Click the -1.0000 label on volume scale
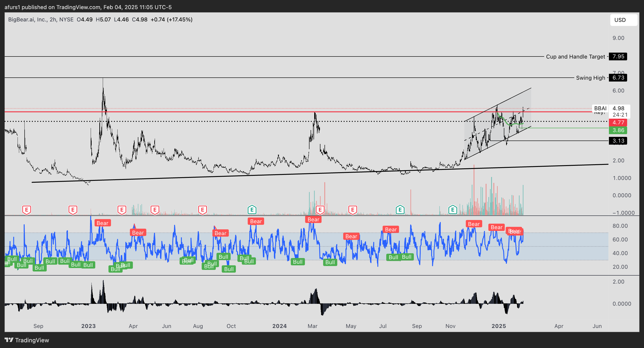This screenshot has width=644, height=348. [623, 213]
